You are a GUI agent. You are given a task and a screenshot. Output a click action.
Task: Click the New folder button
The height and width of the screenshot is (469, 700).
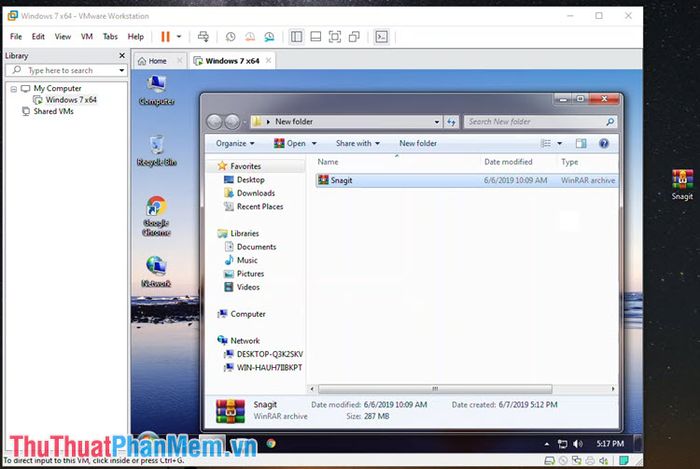[418, 143]
